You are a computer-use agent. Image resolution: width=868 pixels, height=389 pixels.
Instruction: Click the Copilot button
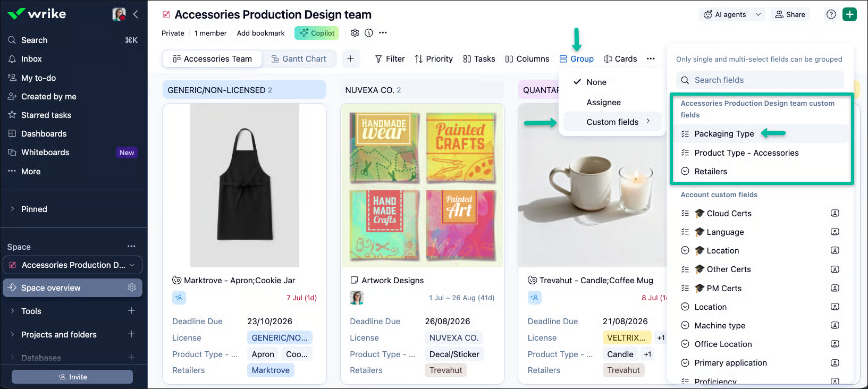pos(317,33)
